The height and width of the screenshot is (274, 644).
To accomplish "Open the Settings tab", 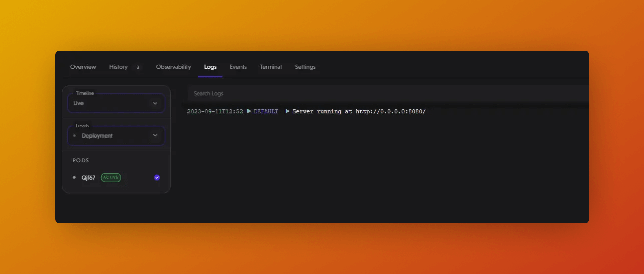I will tap(305, 67).
